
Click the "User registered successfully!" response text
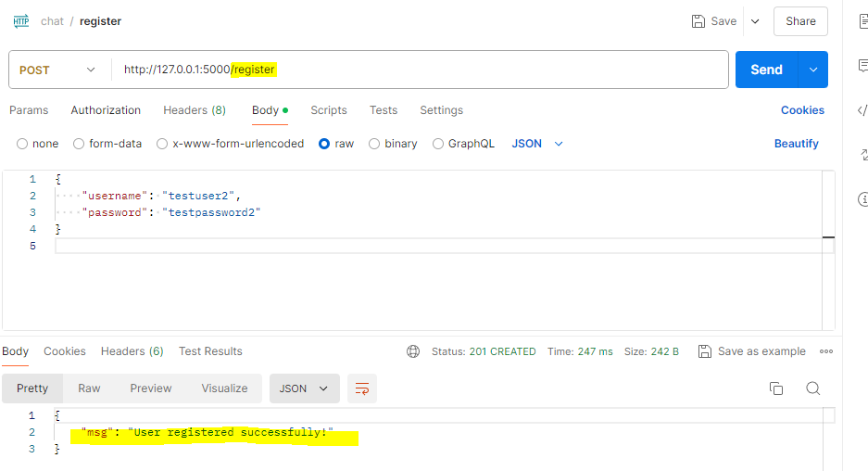click(x=231, y=432)
